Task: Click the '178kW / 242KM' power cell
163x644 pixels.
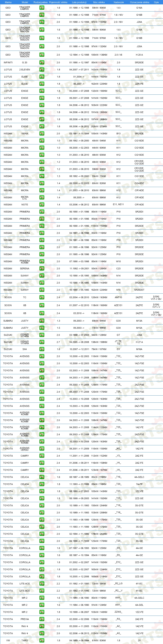Action: (99, 534)
